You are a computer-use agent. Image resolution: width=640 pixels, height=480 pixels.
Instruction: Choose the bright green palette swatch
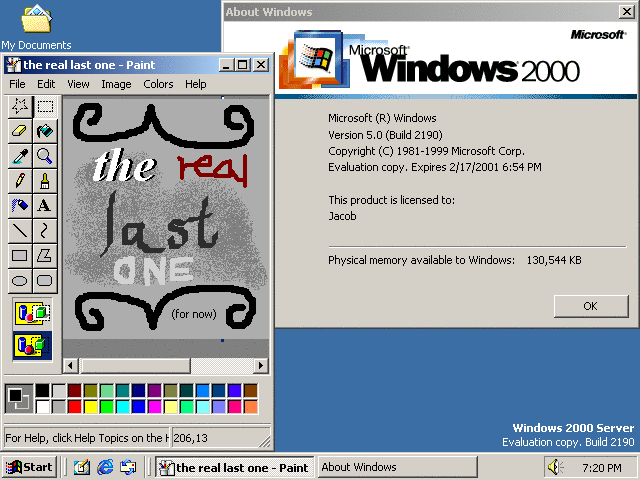pyautogui.click(x=107, y=407)
